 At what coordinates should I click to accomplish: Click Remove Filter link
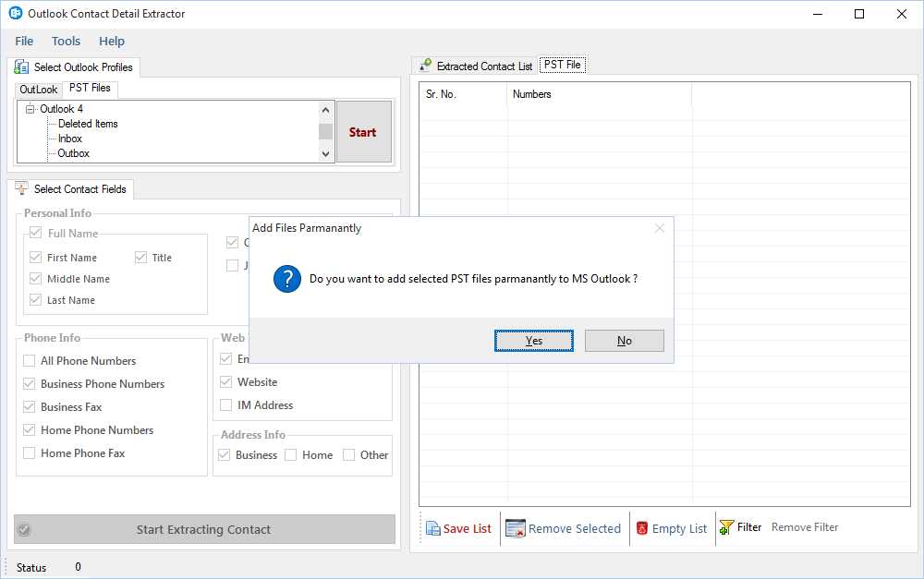(x=805, y=527)
